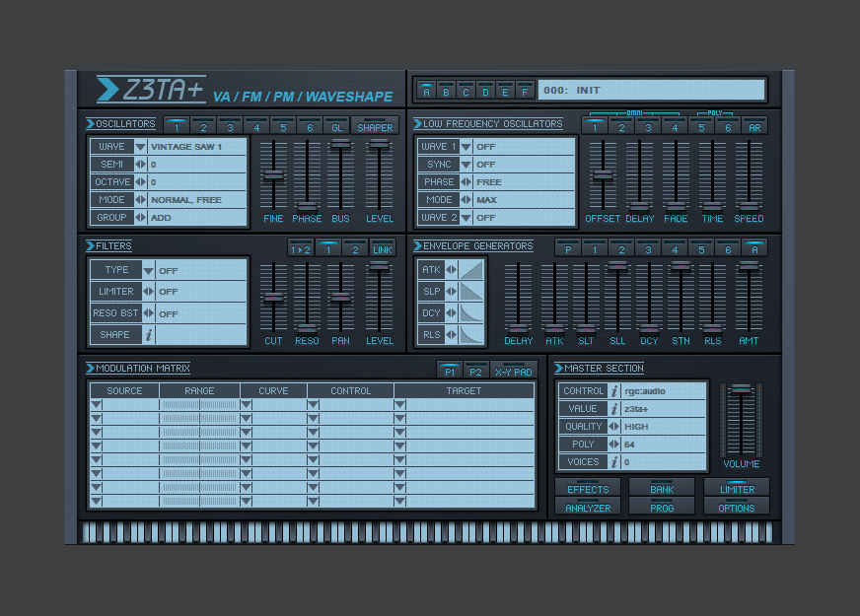This screenshot has width=860, height=616.
Task: Select bank F button
Action: 525,91
